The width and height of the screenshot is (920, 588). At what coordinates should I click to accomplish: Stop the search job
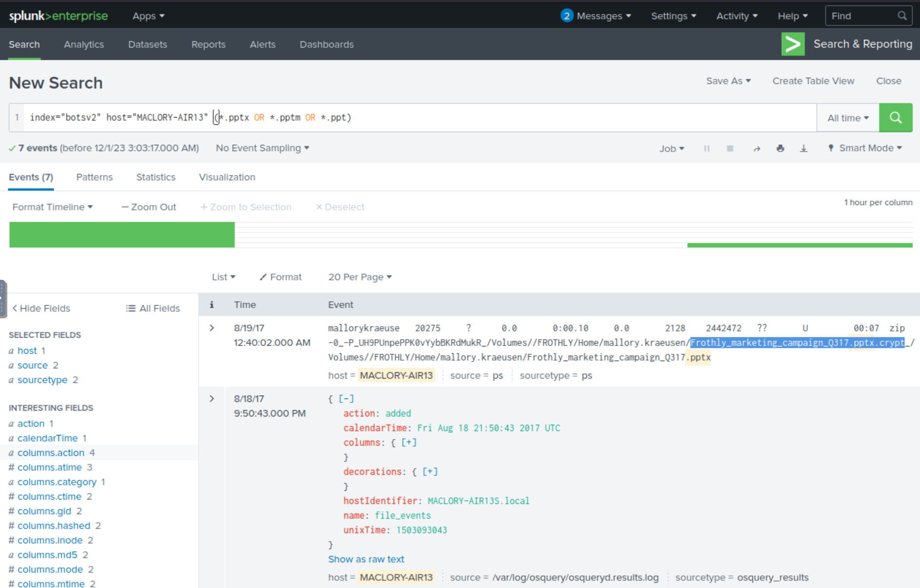[730, 148]
